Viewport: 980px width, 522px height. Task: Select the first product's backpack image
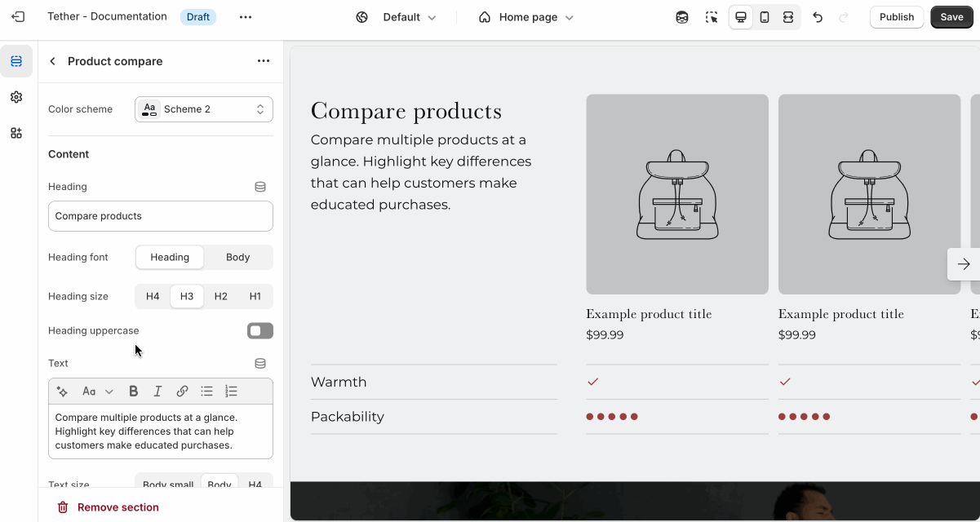[677, 194]
